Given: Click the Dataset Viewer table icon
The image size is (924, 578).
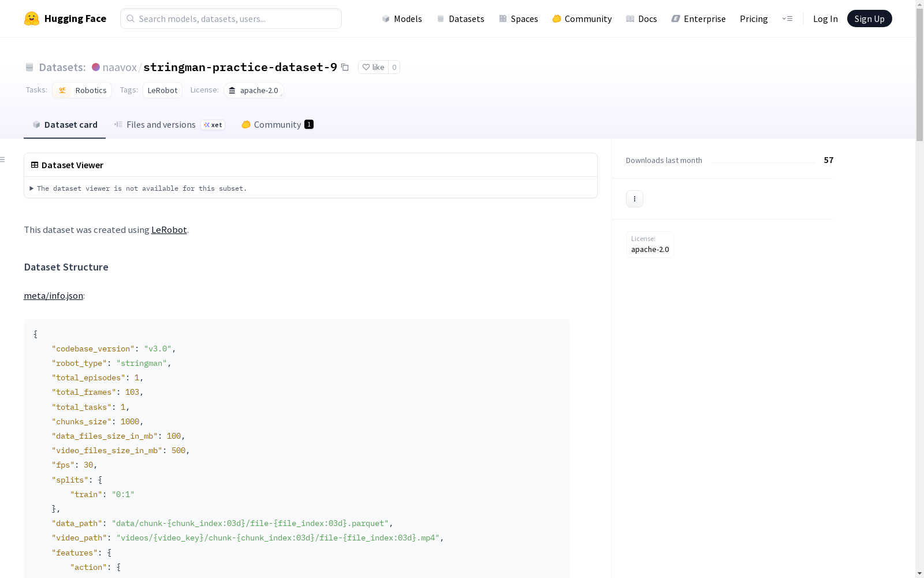Looking at the screenshot, I should tap(35, 165).
